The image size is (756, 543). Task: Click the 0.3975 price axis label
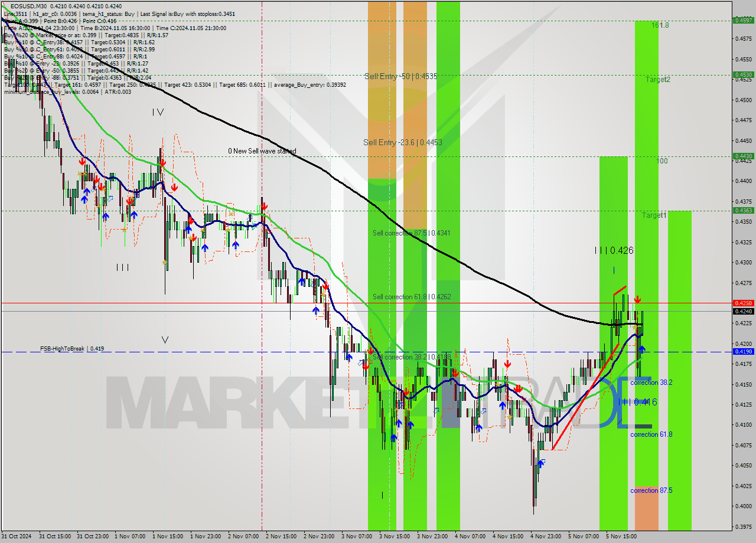pos(744,526)
